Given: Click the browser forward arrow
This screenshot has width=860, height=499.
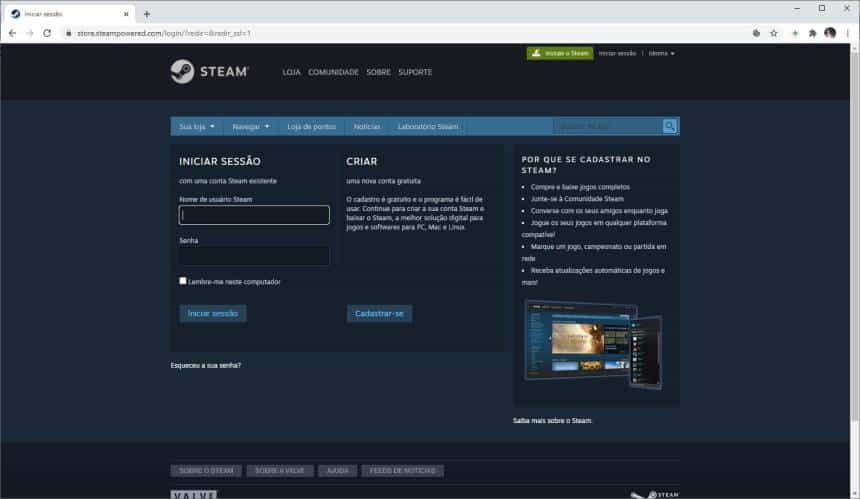Looking at the screenshot, I should (x=30, y=33).
